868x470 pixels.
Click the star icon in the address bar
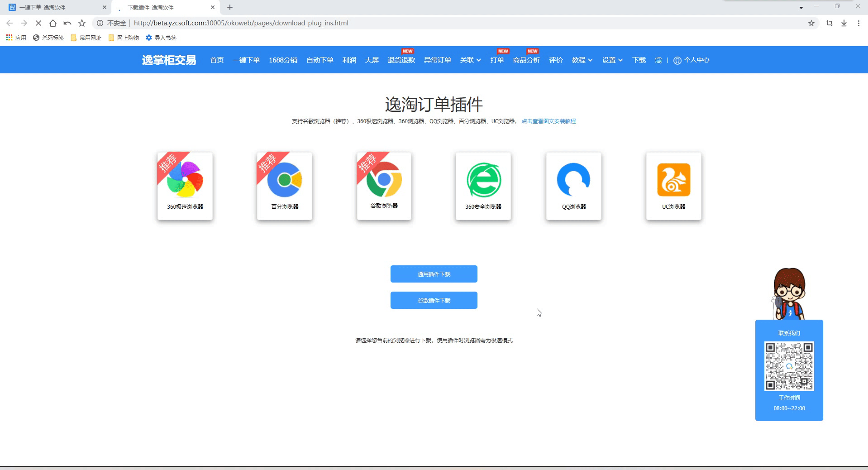click(x=811, y=23)
